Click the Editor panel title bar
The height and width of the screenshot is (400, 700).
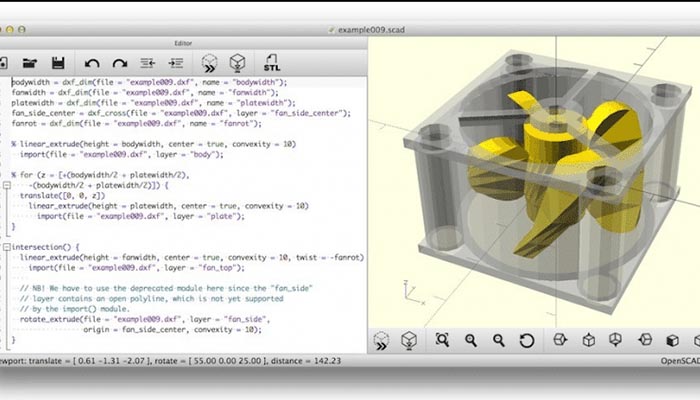tap(182, 43)
